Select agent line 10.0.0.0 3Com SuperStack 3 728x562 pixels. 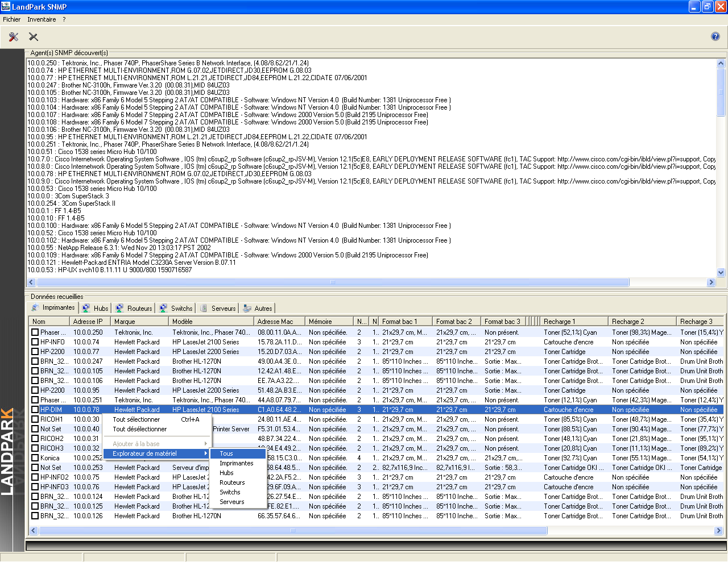[68, 196]
